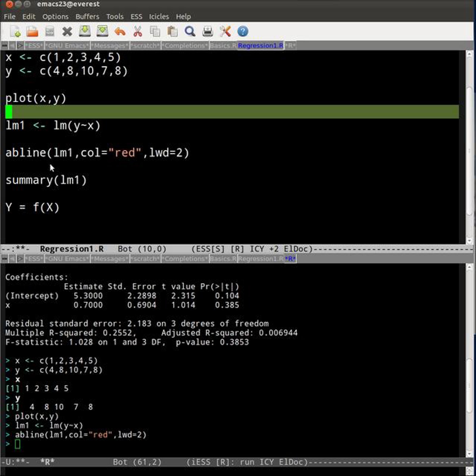
Task: Open the Buffers menu
Action: [87, 17]
